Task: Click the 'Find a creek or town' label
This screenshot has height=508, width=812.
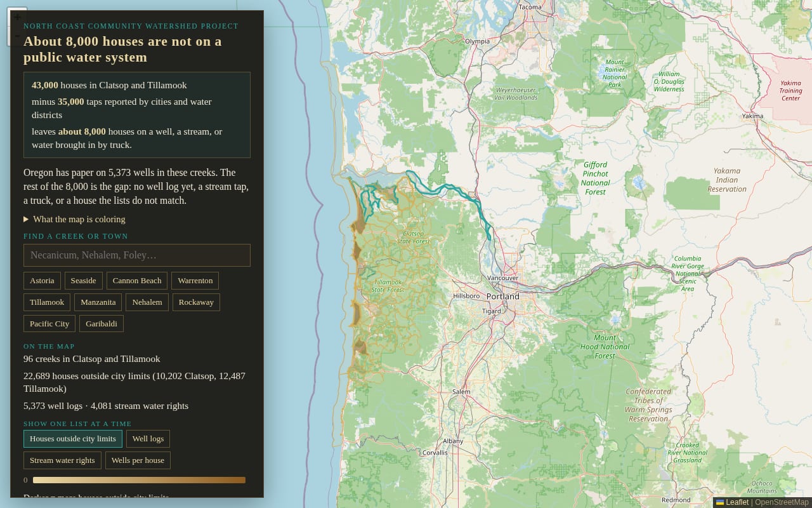Action: (76, 236)
